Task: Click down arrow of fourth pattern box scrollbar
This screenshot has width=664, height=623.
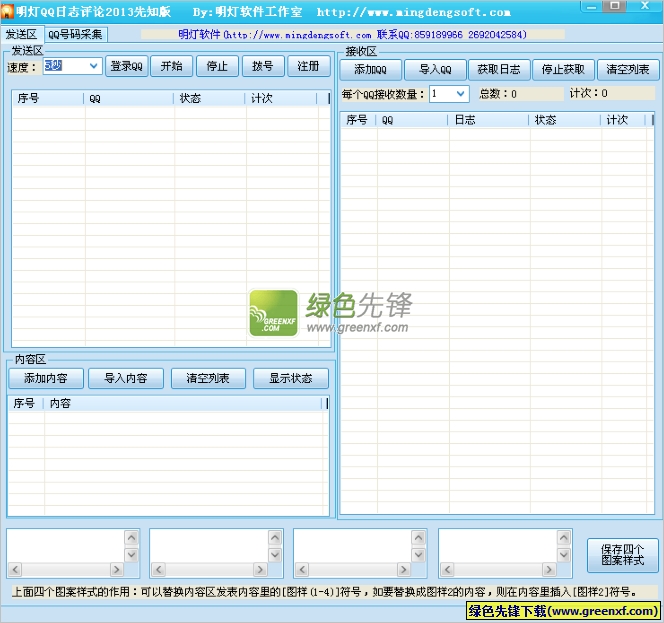Action: coord(564,554)
